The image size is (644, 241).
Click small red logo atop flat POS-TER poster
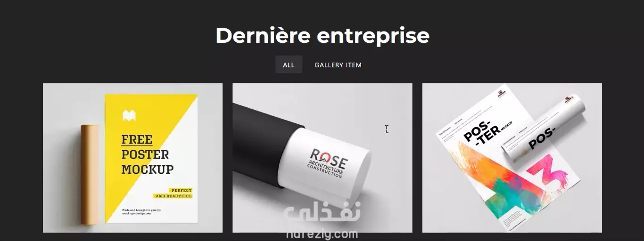(x=501, y=93)
